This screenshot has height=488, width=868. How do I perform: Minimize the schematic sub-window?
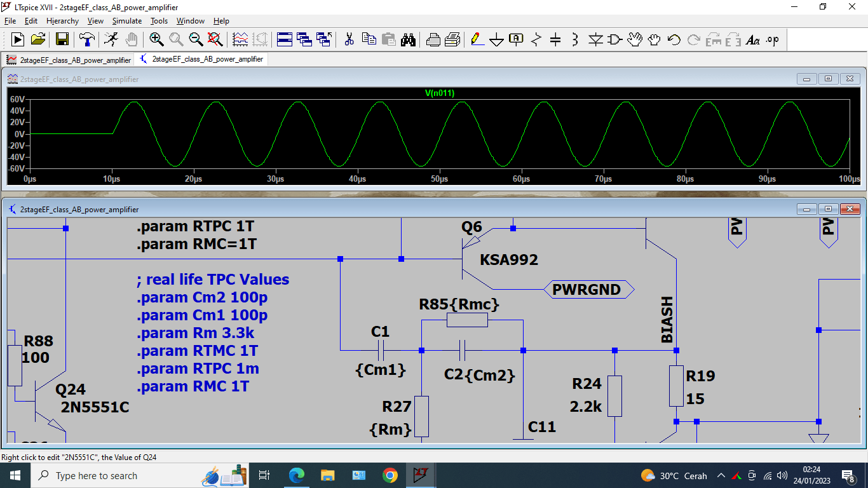807,209
